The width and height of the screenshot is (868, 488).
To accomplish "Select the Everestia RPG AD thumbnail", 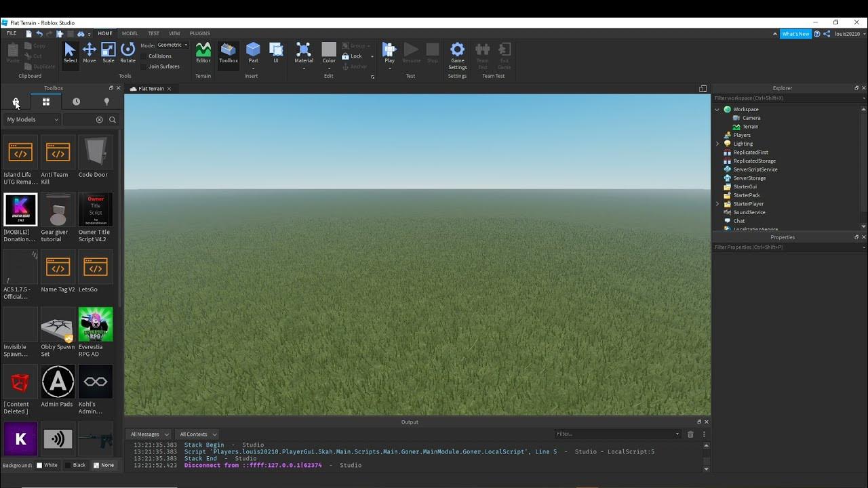I will (95, 324).
